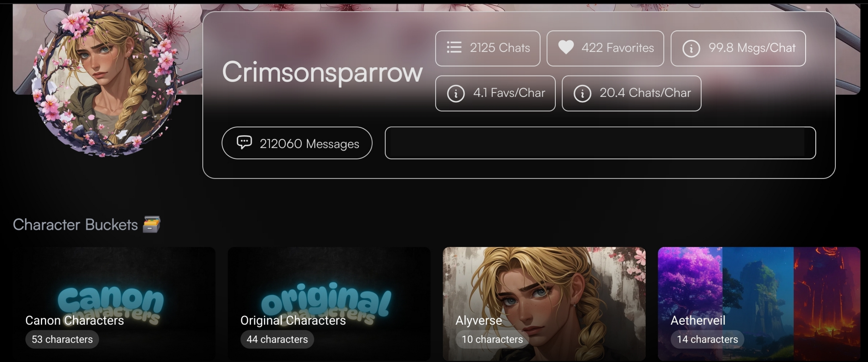Viewport: 868px width, 362px height.
Task: Open the 422 Favorites stat button
Action: pyautogui.click(x=605, y=48)
